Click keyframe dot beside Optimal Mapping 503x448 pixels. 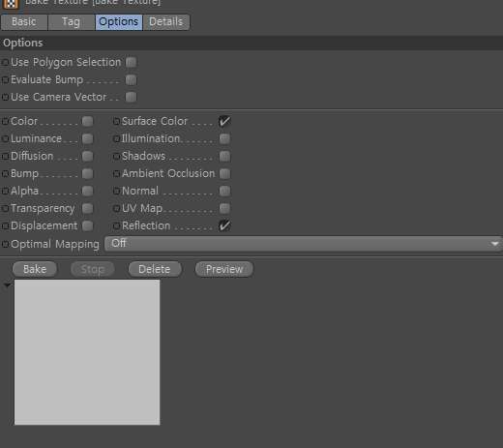click(x=5, y=244)
